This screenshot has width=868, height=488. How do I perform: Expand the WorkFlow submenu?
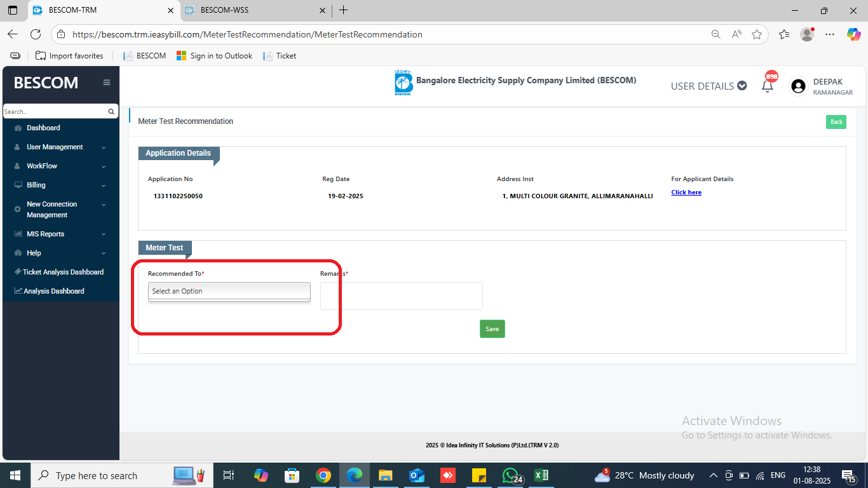(x=60, y=166)
